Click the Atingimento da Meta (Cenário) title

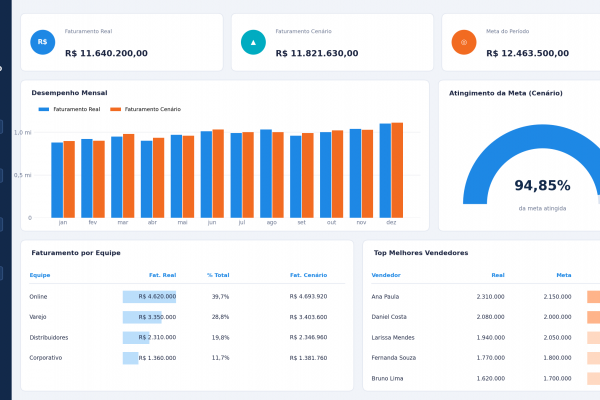pos(506,93)
